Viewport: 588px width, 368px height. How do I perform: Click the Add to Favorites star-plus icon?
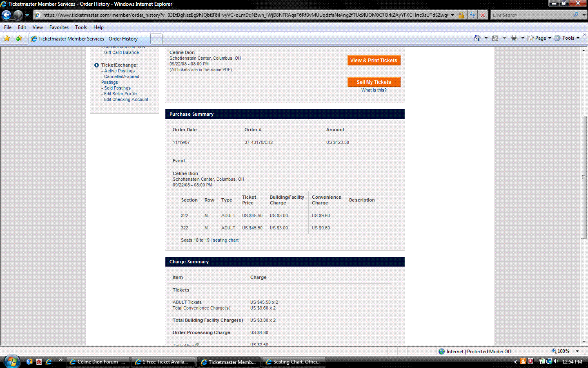coord(19,38)
